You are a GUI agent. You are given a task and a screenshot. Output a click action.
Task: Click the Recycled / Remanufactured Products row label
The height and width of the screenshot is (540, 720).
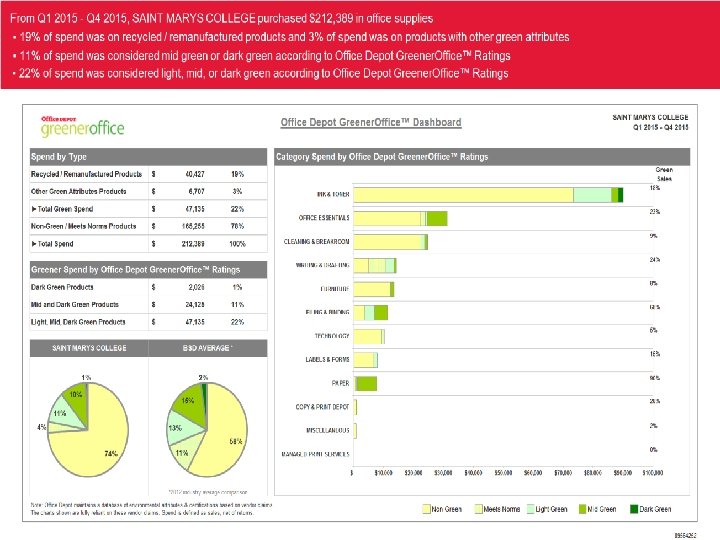86,174
